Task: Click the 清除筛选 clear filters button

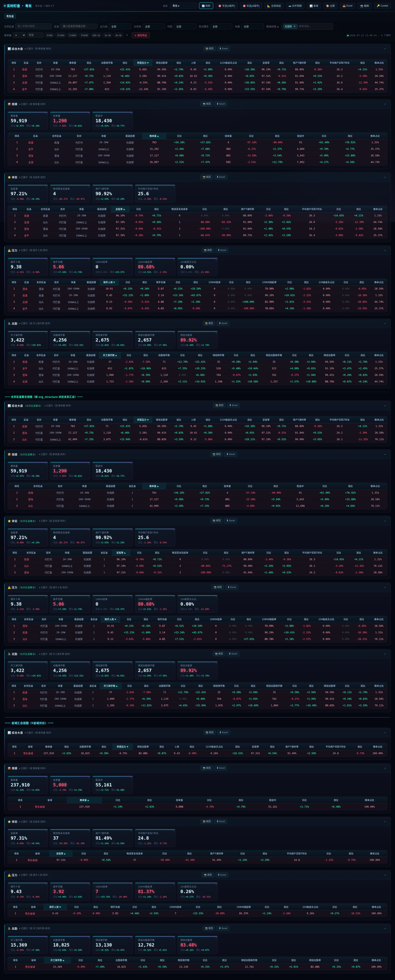Action: tap(141, 35)
